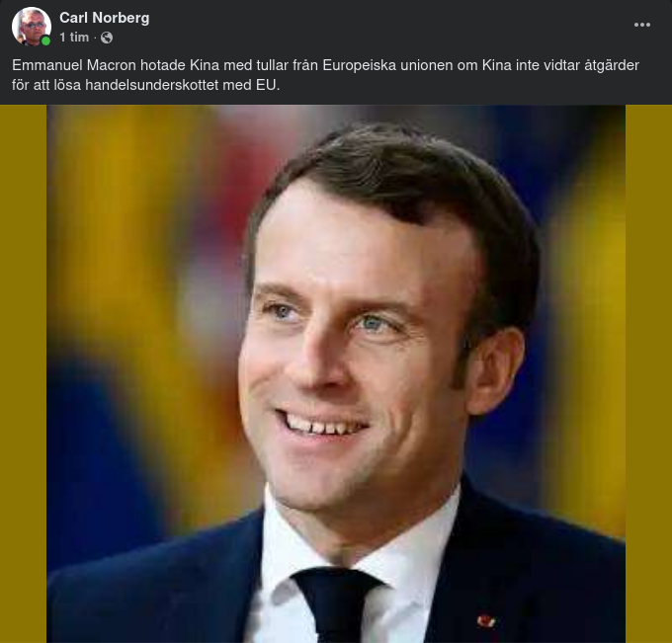Open the attached photo of smiling man
The height and width of the screenshot is (643, 672).
click(336, 373)
